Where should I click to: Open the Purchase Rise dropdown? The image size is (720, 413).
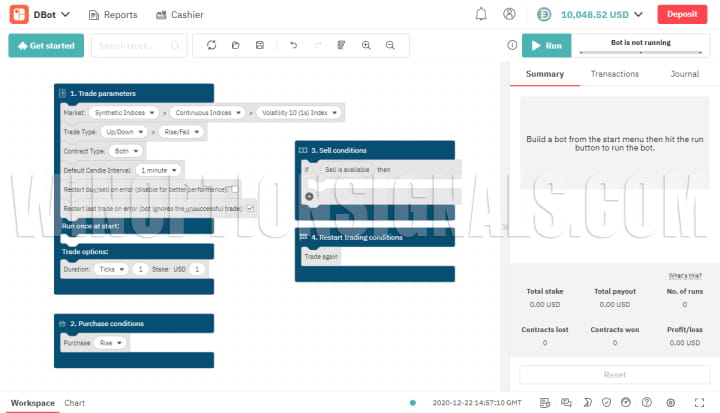coord(111,343)
